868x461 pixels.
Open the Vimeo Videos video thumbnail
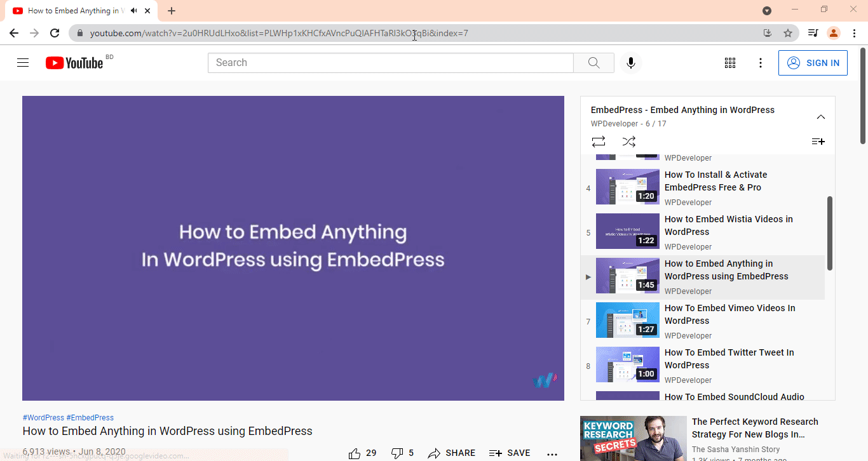(628, 320)
